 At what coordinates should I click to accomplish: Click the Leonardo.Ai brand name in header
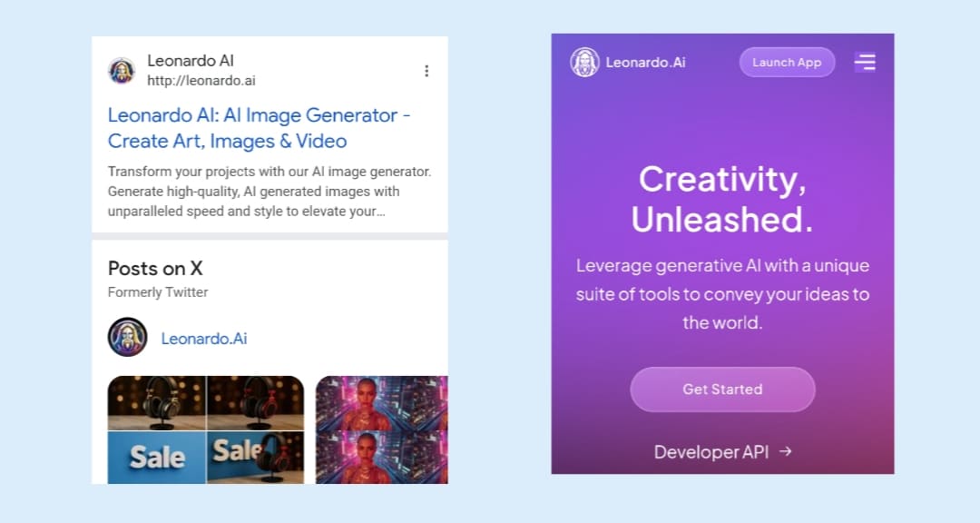(646, 63)
